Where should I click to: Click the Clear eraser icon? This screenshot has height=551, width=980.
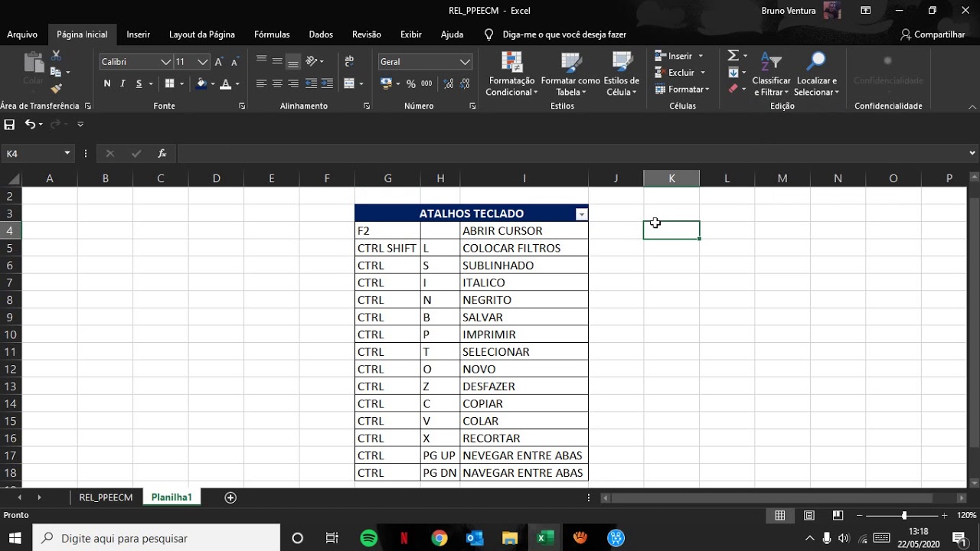pos(733,89)
